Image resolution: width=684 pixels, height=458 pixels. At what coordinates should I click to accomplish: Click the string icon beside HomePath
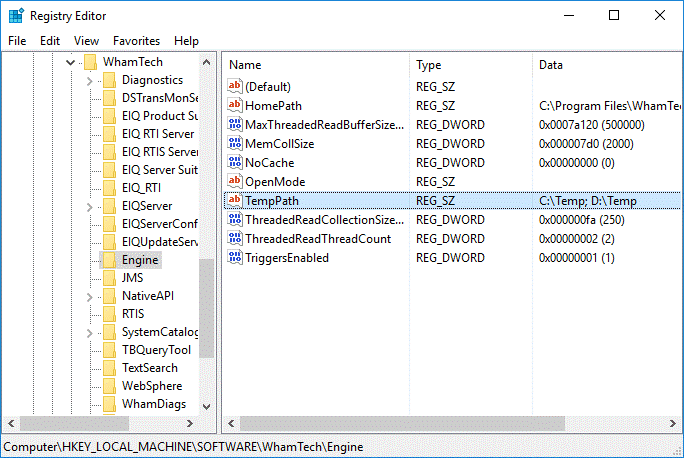[x=235, y=105]
